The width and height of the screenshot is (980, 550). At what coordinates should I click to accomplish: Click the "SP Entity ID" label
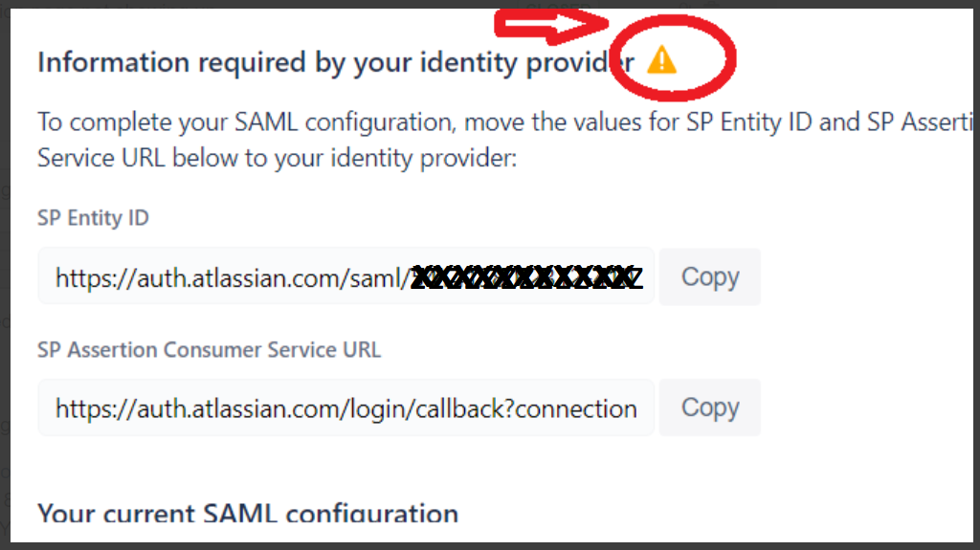93,217
